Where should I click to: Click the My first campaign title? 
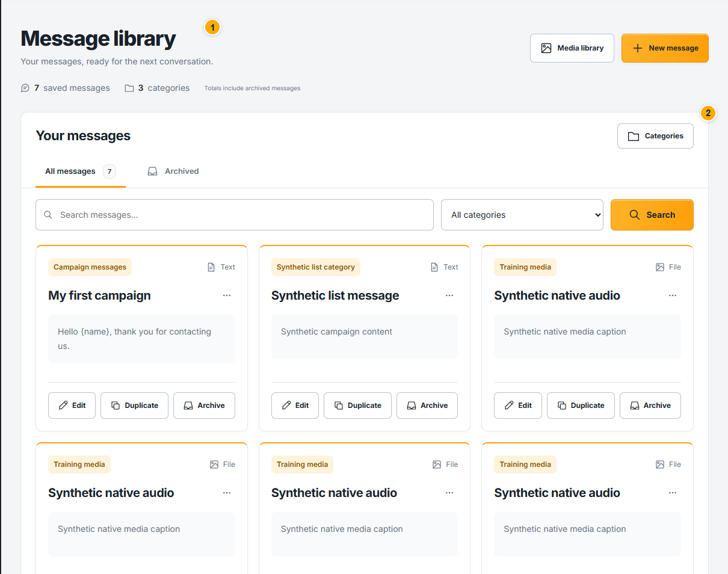click(99, 295)
